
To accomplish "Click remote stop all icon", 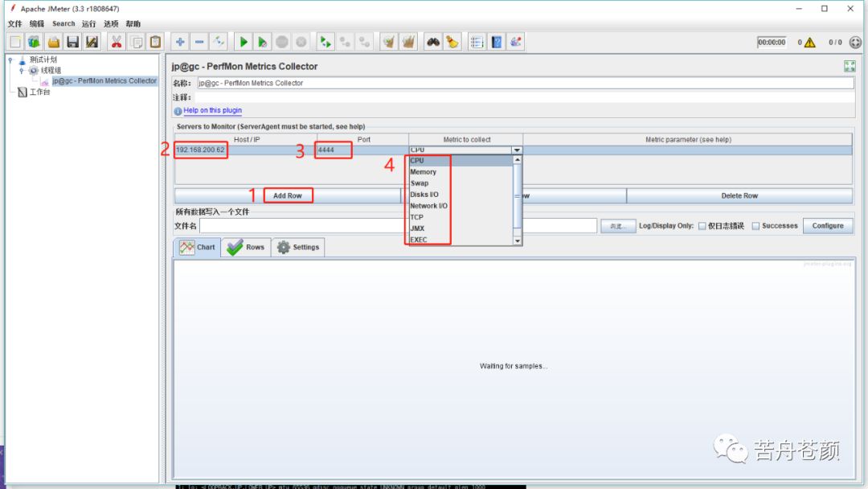I will (x=345, y=42).
